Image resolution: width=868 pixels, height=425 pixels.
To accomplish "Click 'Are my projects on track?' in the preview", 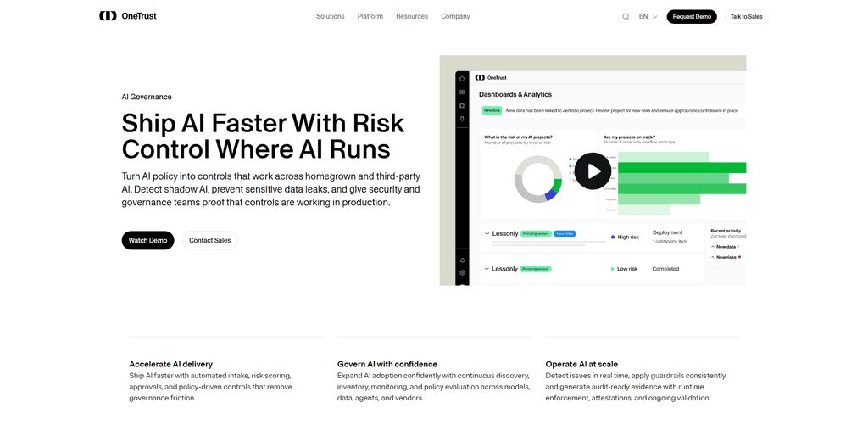I will coord(628,137).
